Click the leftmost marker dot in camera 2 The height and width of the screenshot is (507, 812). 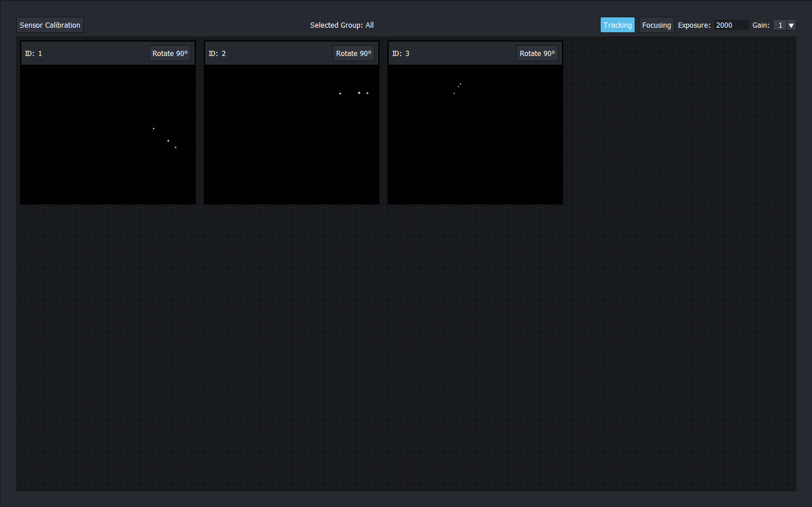(340, 94)
